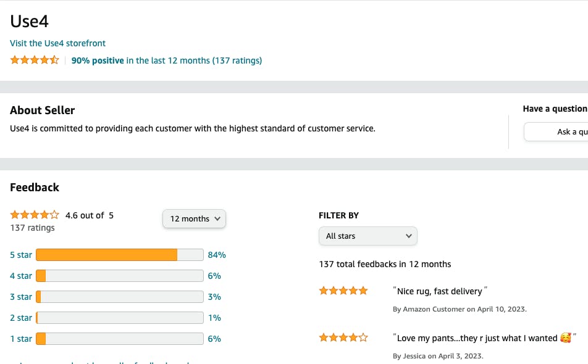Click the 2 star rating bar
Screen dimensions: 588x364
coord(120,318)
